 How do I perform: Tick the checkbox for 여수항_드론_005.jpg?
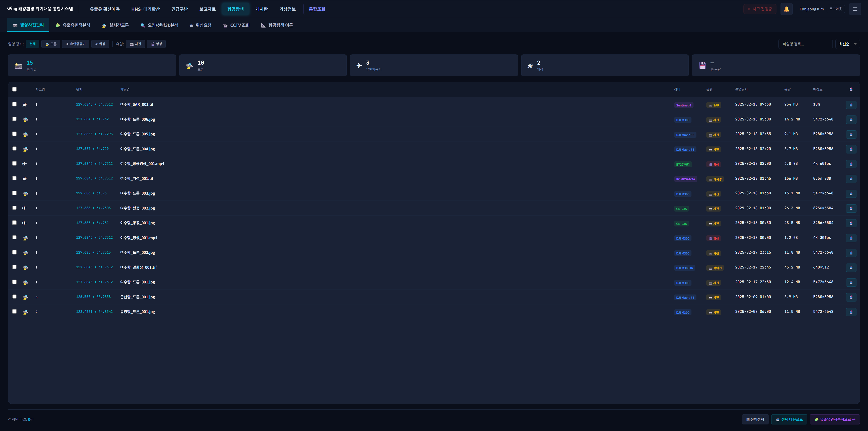(x=14, y=134)
